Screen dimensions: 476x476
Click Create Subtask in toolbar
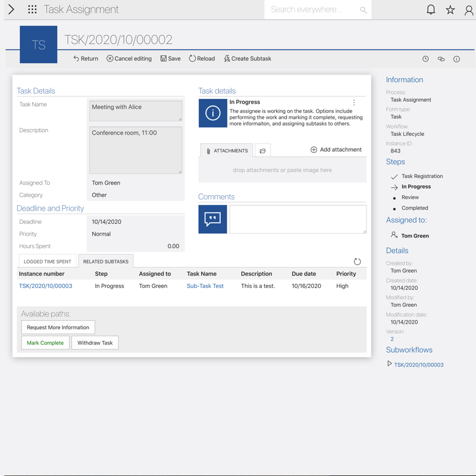coord(248,59)
